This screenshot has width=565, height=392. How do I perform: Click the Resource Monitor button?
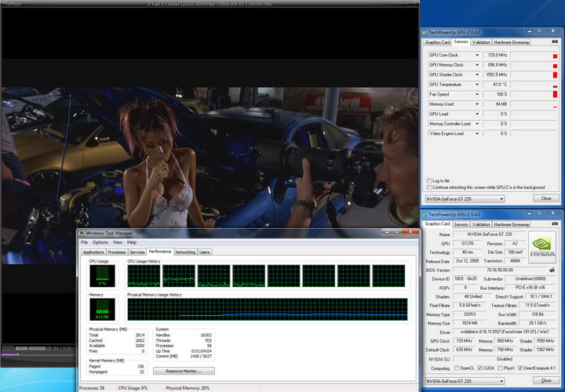tap(184, 371)
